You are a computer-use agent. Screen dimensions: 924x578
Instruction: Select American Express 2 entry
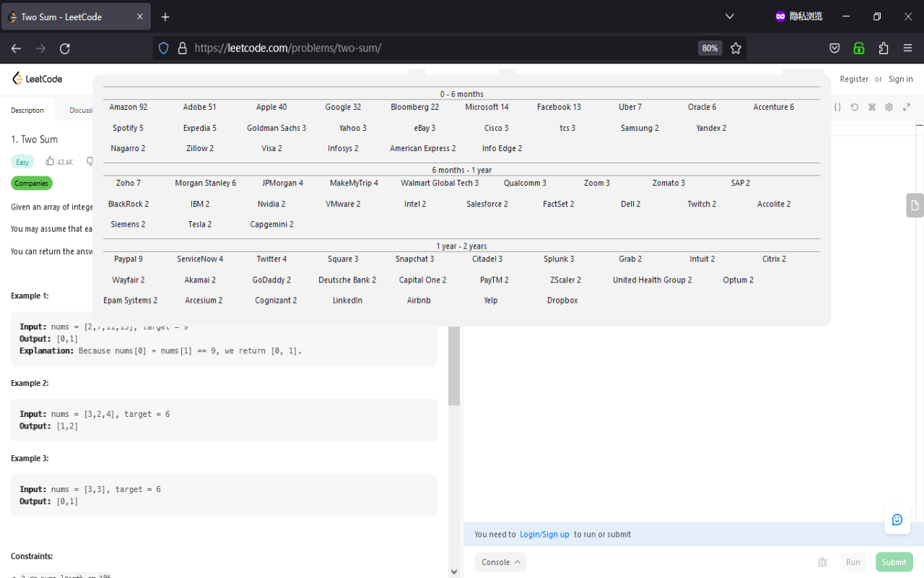point(423,148)
